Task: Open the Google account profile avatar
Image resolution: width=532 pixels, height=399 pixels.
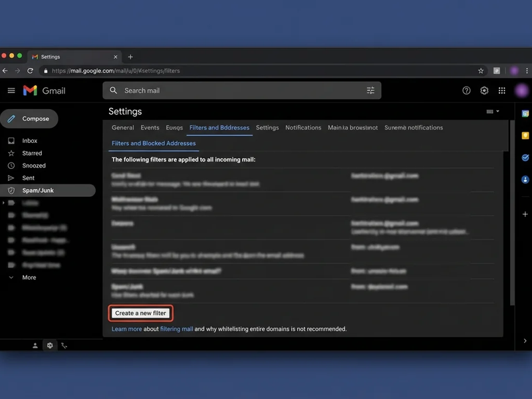Action: coord(521,90)
